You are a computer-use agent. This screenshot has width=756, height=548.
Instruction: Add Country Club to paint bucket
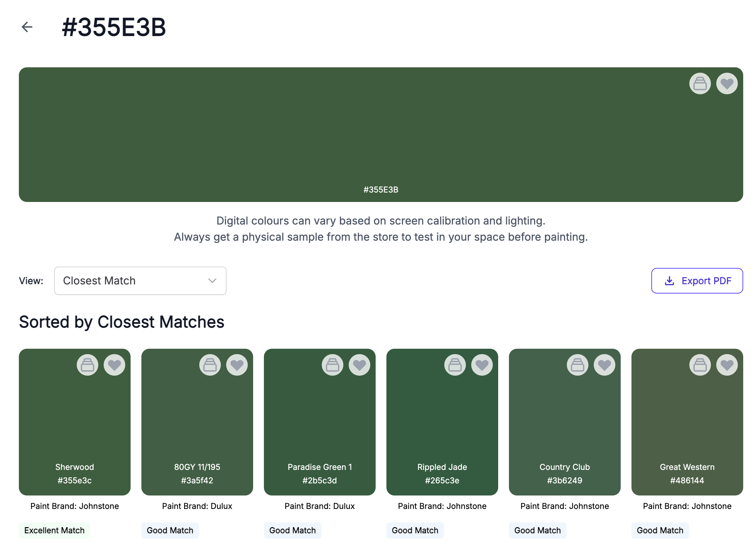coord(578,365)
